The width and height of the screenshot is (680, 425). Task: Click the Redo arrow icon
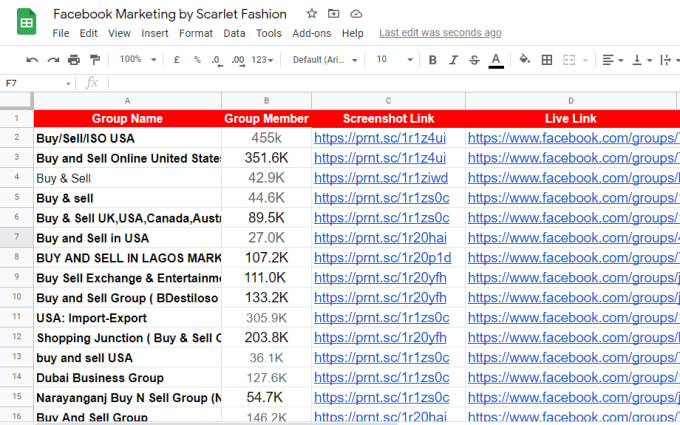(53, 60)
